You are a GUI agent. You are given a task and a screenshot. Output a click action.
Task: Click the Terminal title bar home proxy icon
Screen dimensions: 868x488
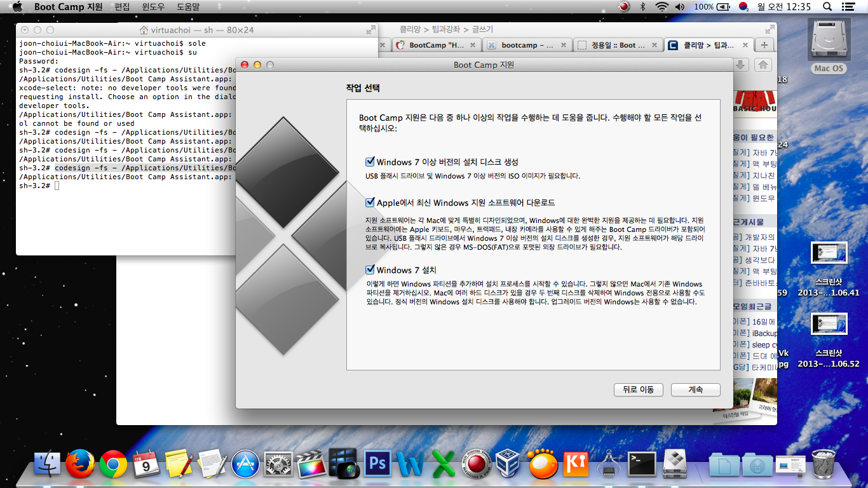point(144,30)
